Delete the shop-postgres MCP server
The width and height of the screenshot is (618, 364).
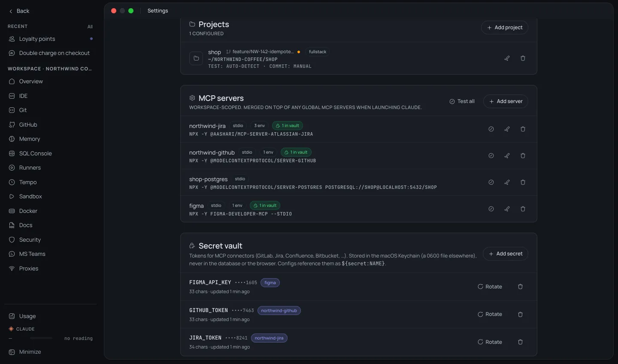pos(523,182)
